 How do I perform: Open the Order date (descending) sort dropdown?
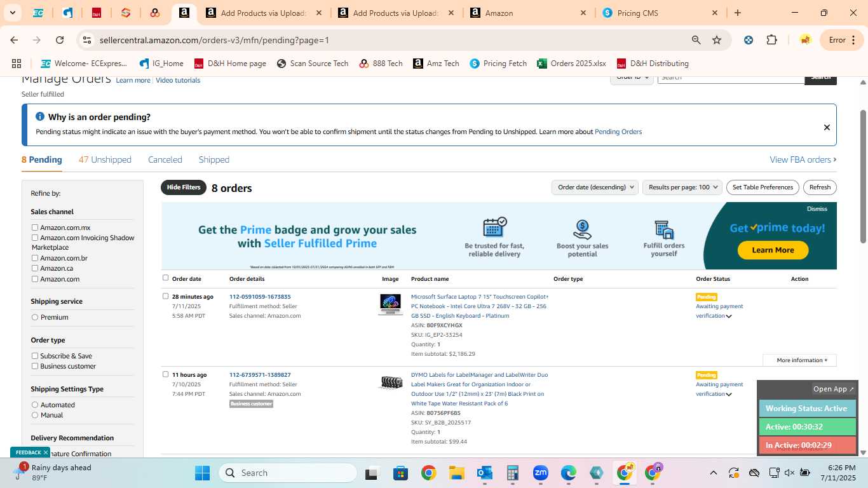pyautogui.click(x=595, y=187)
